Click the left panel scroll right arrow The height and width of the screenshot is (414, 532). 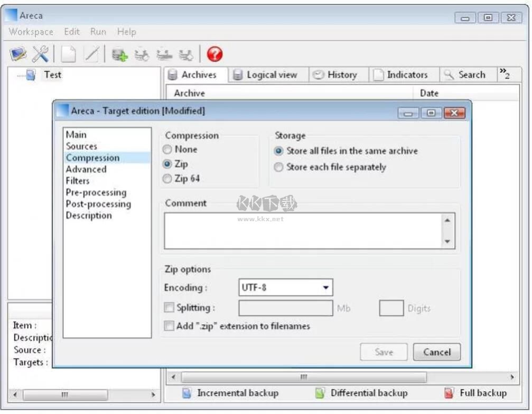(x=153, y=394)
